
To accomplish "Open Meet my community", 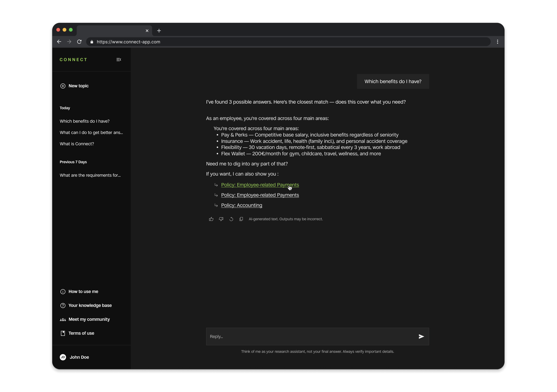I will [85, 320].
